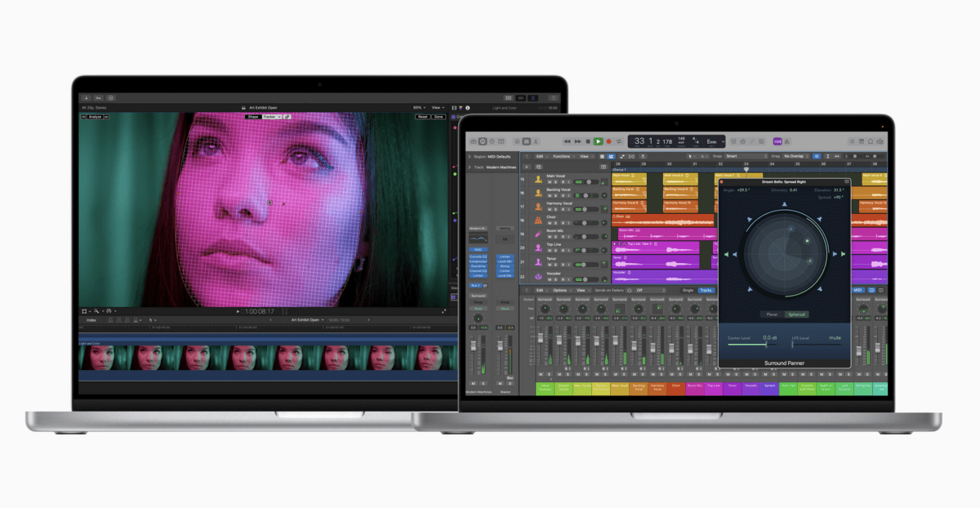The width and height of the screenshot is (980, 508).
Task: Click the Stop button in the transport
Action: (588, 141)
